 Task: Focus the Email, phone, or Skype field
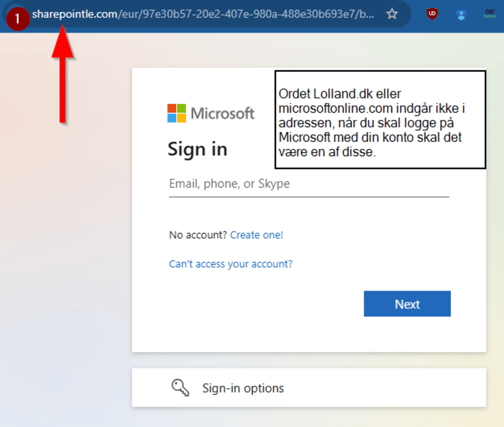pyautogui.click(x=309, y=184)
